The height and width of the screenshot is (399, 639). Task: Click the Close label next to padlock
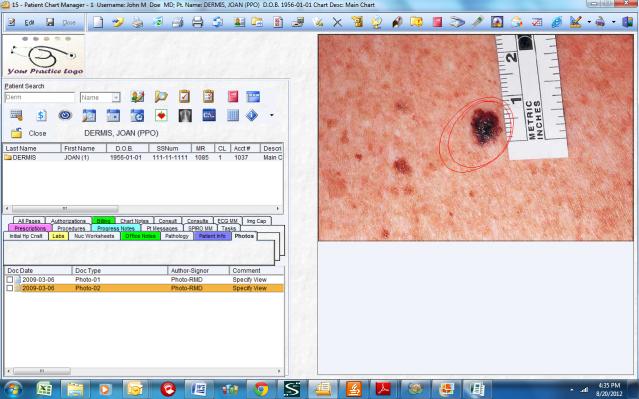click(x=37, y=133)
